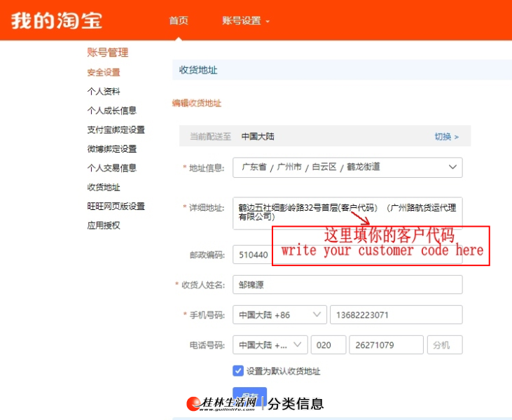Open 个人成长信息 sidebar link
Screen dimensions: 512x420
point(111,111)
